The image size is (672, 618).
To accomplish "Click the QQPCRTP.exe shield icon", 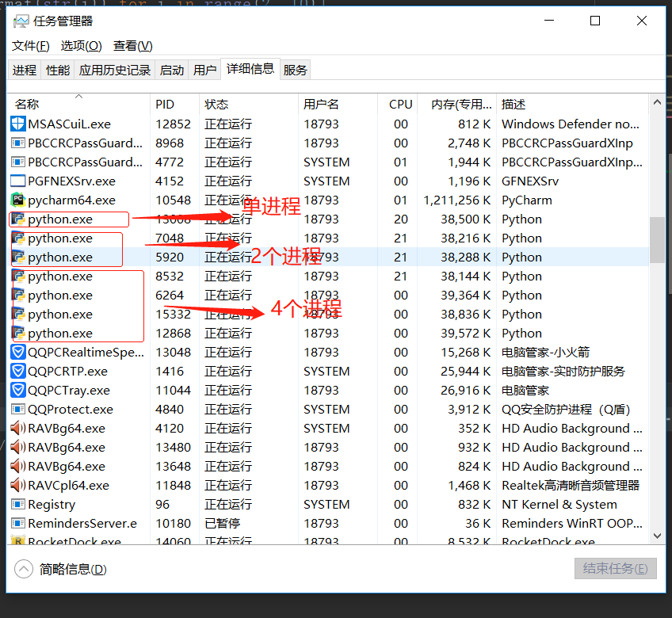I will [x=18, y=371].
